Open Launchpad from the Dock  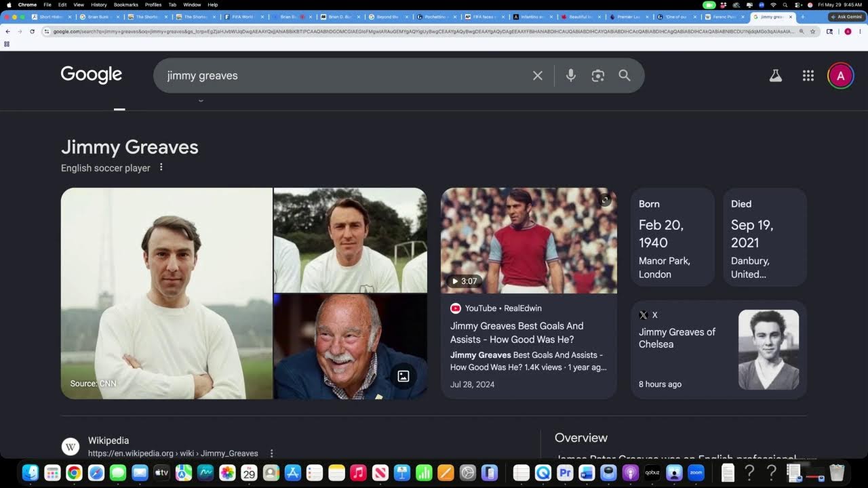pyautogui.click(x=52, y=472)
